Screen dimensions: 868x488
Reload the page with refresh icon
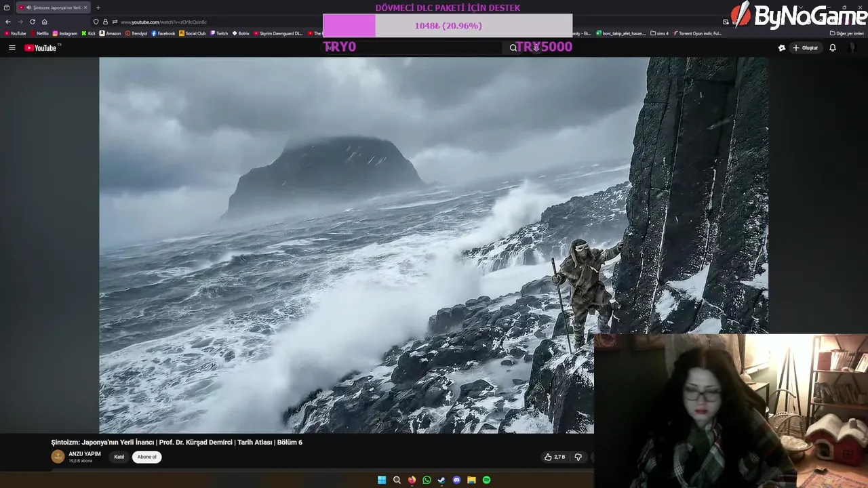[32, 22]
